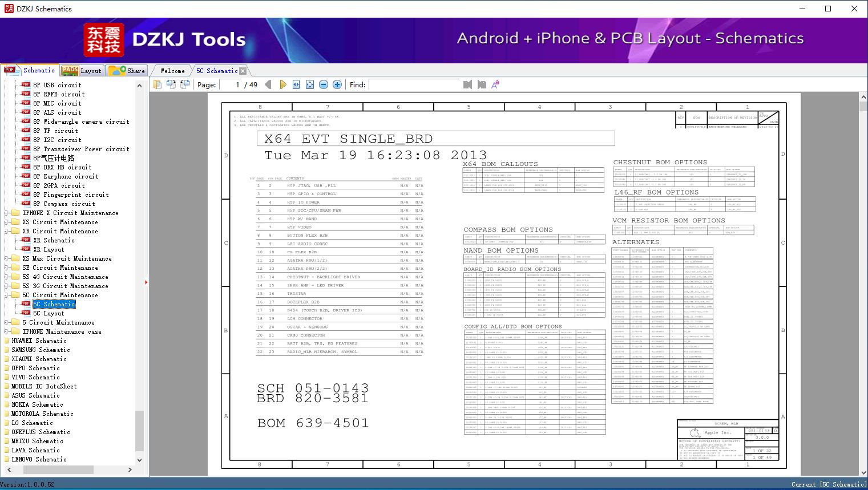Expand 5S 3G Circuit Maintenance node
The width and height of the screenshot is (868, 490).
pos(7,286)
